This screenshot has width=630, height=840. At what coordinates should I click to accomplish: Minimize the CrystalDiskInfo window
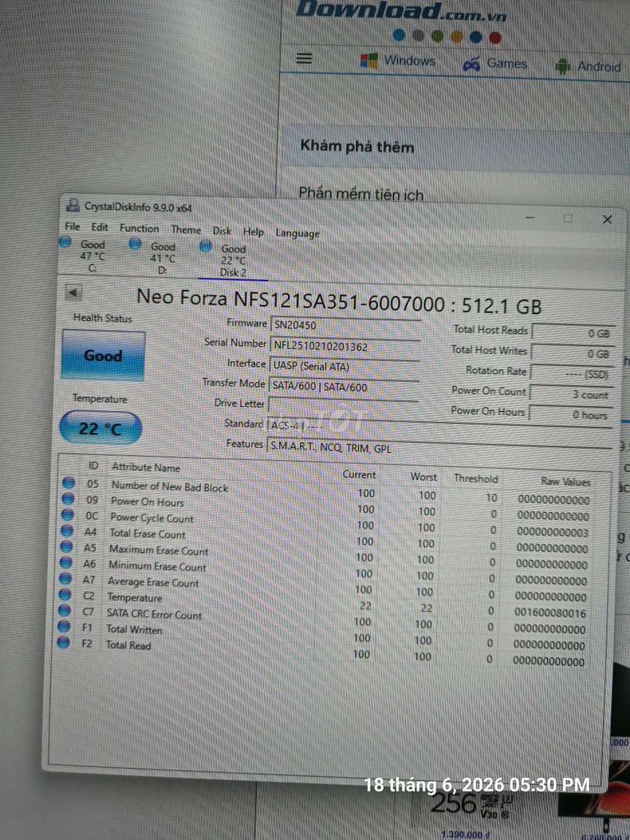pyautogui.click(x=529, y=217)
